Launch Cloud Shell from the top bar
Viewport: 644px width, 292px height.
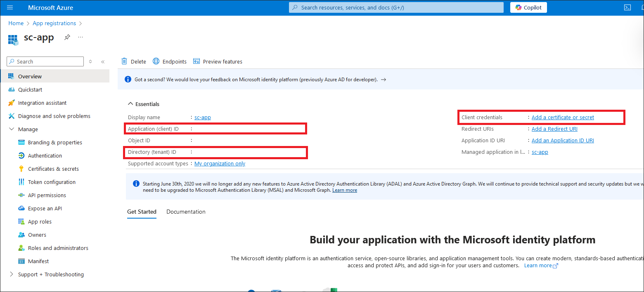pos(627,7)
